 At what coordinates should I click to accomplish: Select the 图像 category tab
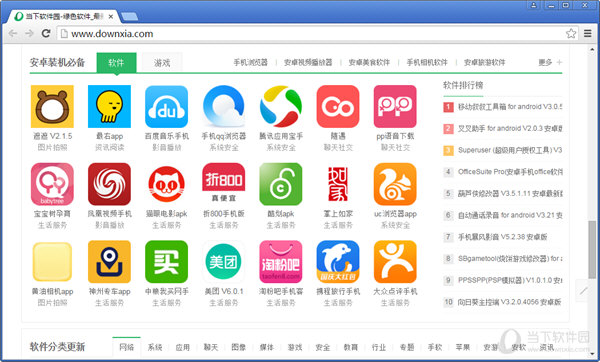coord(239,347)
